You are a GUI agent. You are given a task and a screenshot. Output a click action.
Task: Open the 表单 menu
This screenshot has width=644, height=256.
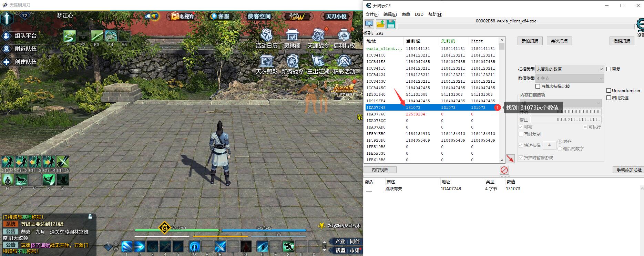pyautogui.click(x=406, y=14)
